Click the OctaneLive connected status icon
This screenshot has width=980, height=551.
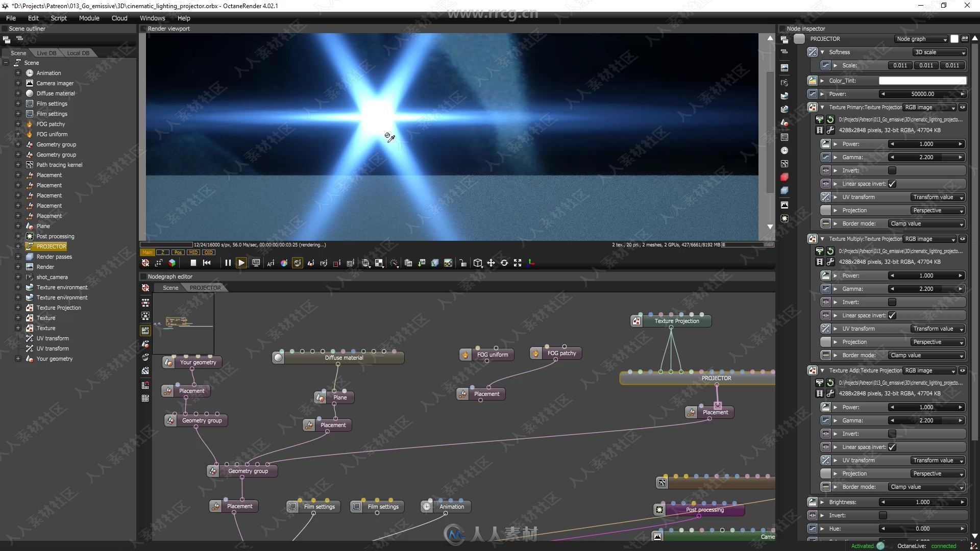(973, 545)
